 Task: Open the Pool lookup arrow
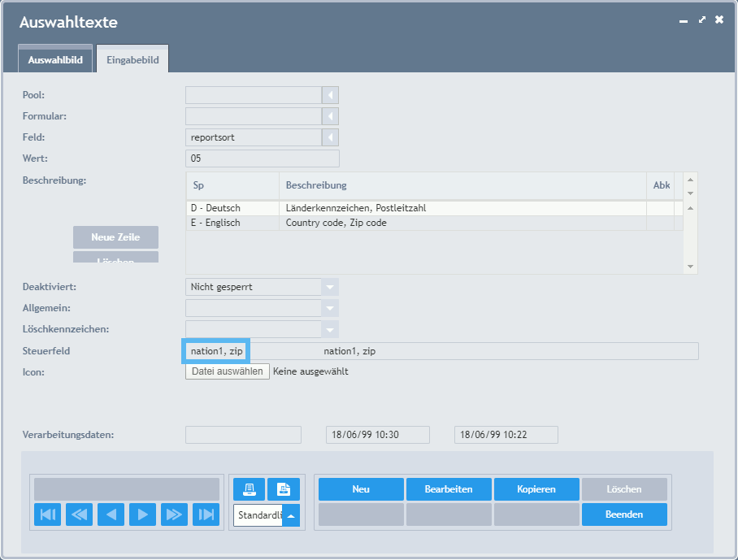click(x=330, y=95)
